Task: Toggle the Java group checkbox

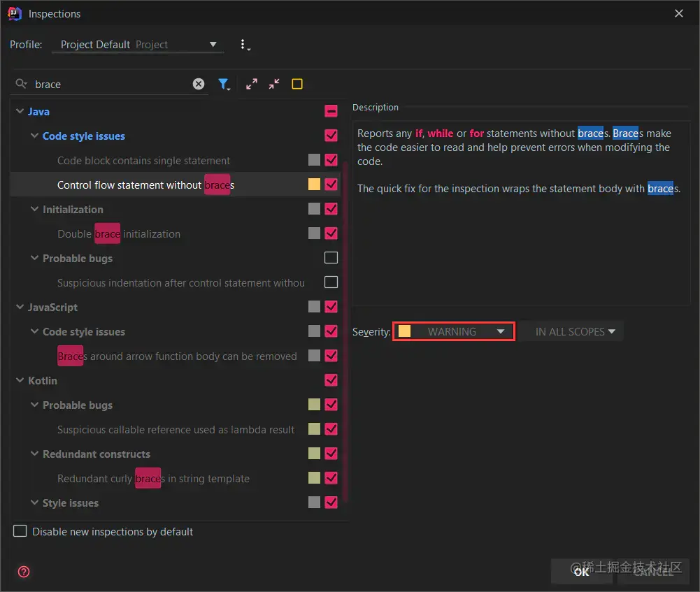Action: click(331, 111)
